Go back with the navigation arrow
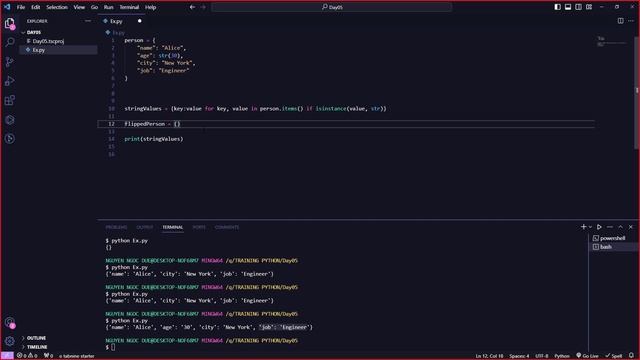 click(192, 7)
